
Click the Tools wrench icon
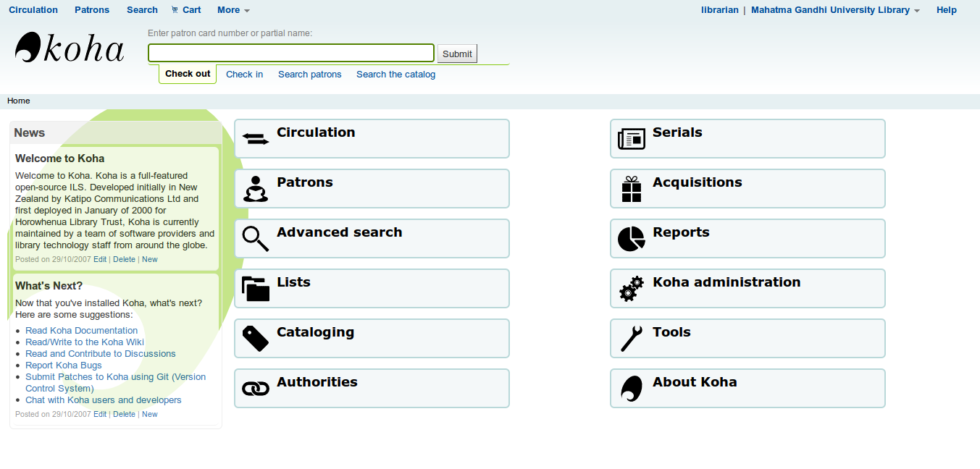tap(631, 338)
